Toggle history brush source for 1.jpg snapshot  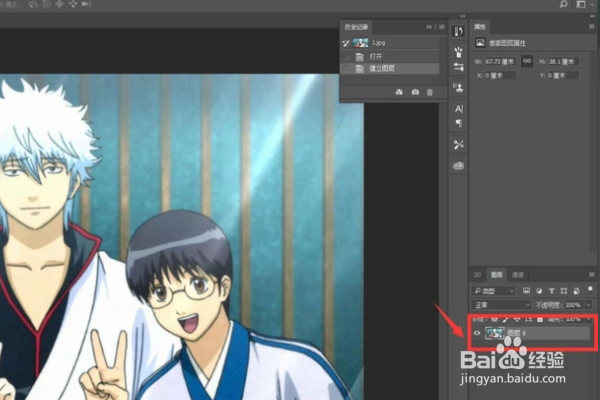[x=346, y=43]
